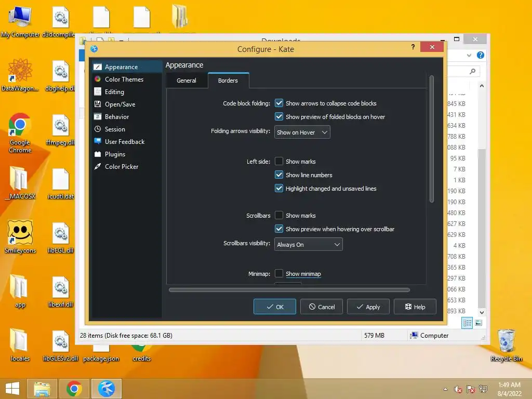
Task: Click the Help button
Action: pos(415,307)
